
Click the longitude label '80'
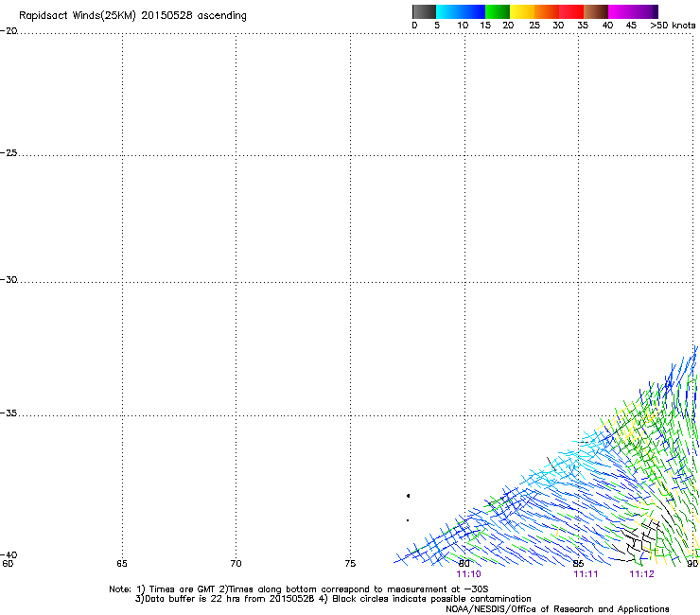[464, 564]
